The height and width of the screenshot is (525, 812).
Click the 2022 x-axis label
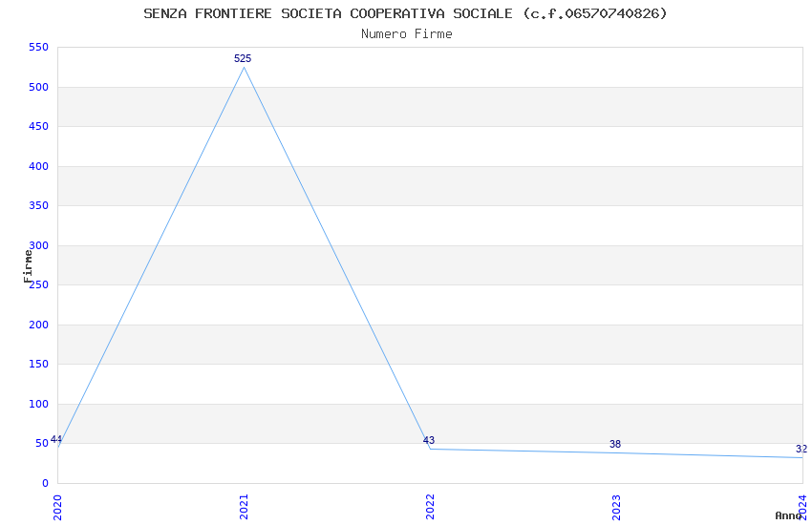coord(430,508)
